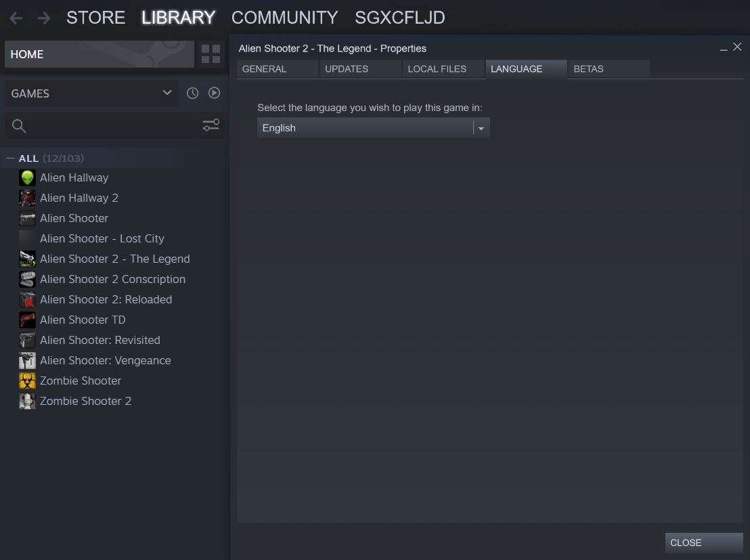This screenshot has height=560, width=750.
Task: Select Alien Shooter: Revisited entry
Action: pyautogui.click(x=100, y=341)
